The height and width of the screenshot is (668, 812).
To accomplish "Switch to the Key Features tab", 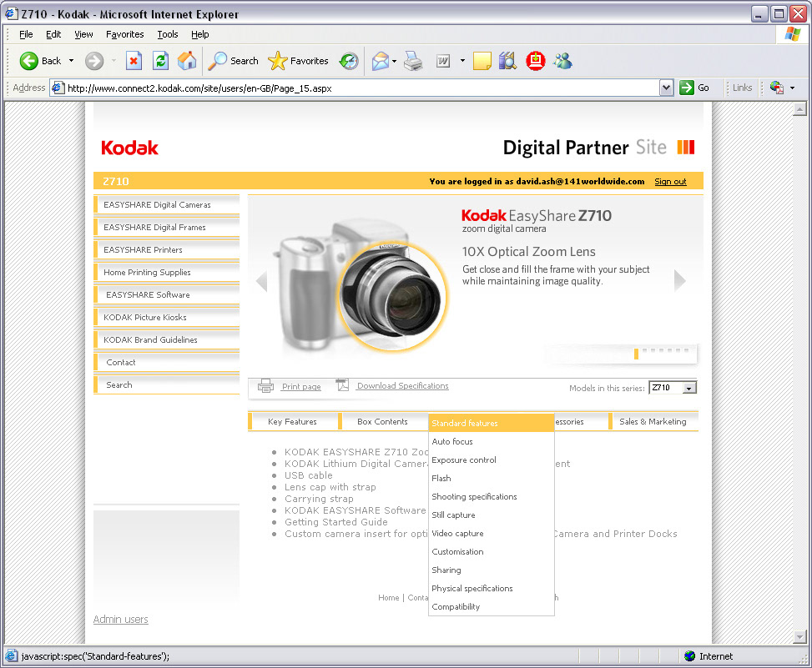I will [x=293, y=422].
